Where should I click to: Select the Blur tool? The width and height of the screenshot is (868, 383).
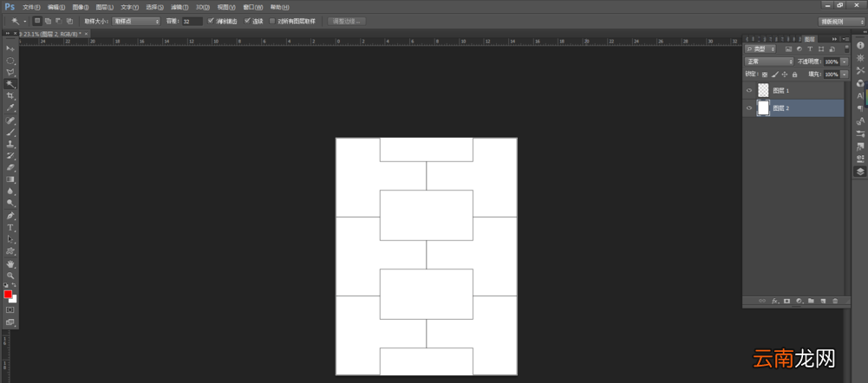click(10, 191)
